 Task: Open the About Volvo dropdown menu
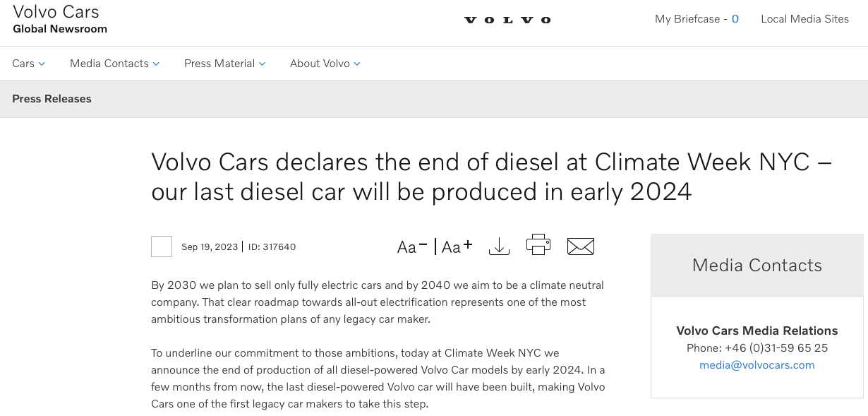[x=325, y=64]
